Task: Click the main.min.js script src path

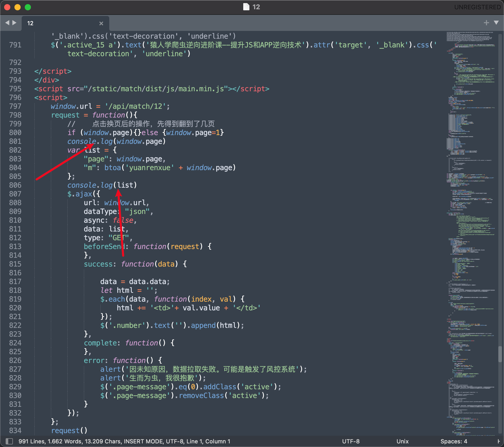Action: (156, 89)
